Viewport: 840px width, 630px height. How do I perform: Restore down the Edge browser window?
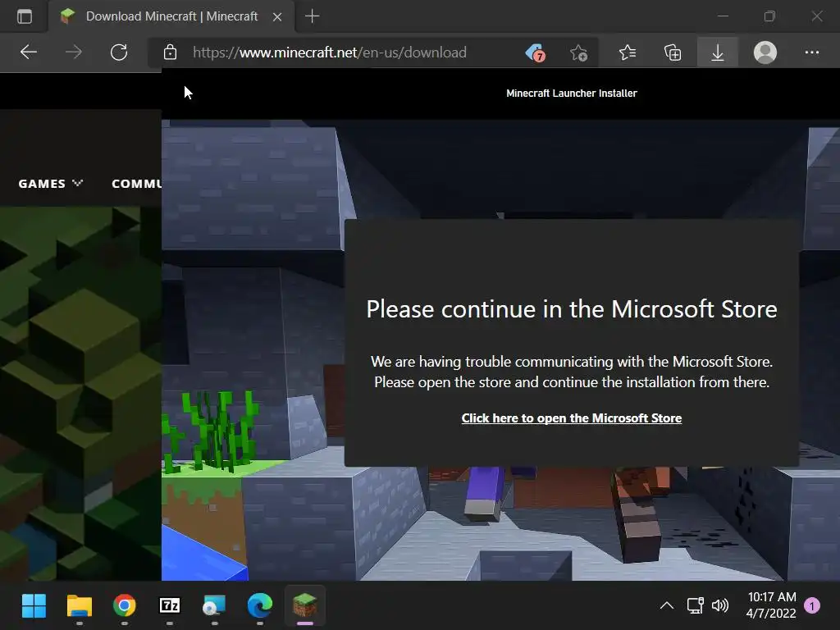pyautogui.click(x=769, y=16)
